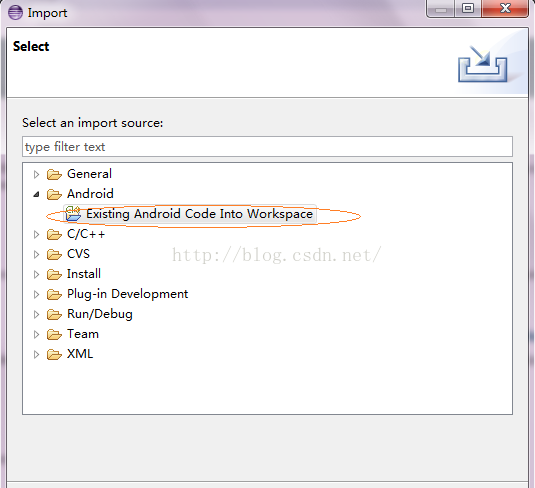Viewport: 535px width, 488px height.
Task: Select the XML tree label
Action: tap(80, 354)
